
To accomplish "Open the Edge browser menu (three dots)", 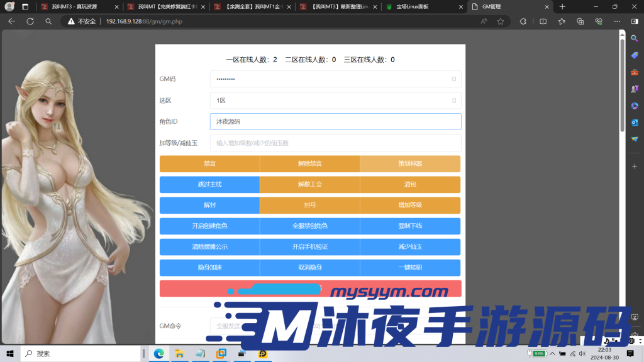I will pyautogui.click(x=617, y=21).
